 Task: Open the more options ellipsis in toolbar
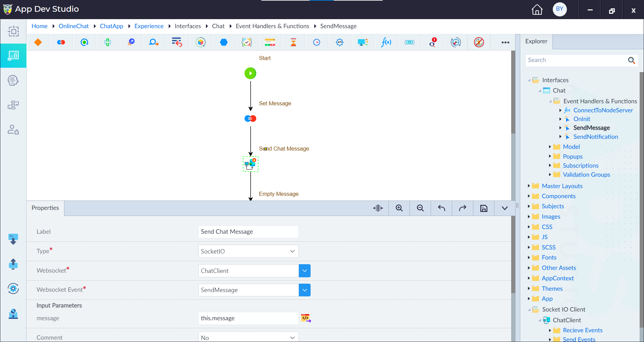tap(505, 42)
